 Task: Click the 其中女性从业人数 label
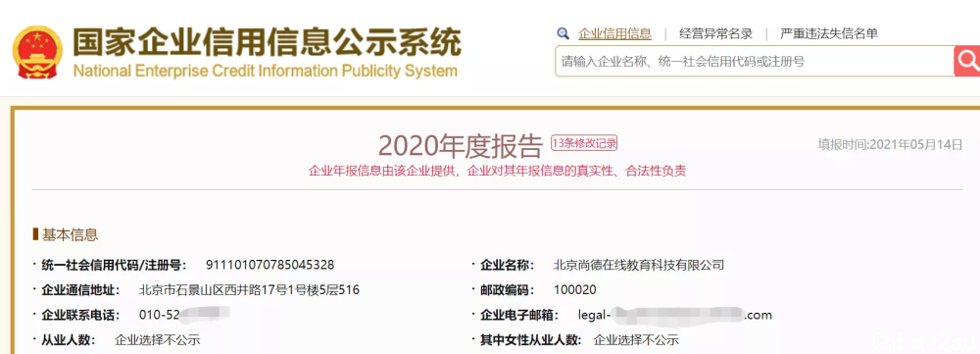(530, 340)
